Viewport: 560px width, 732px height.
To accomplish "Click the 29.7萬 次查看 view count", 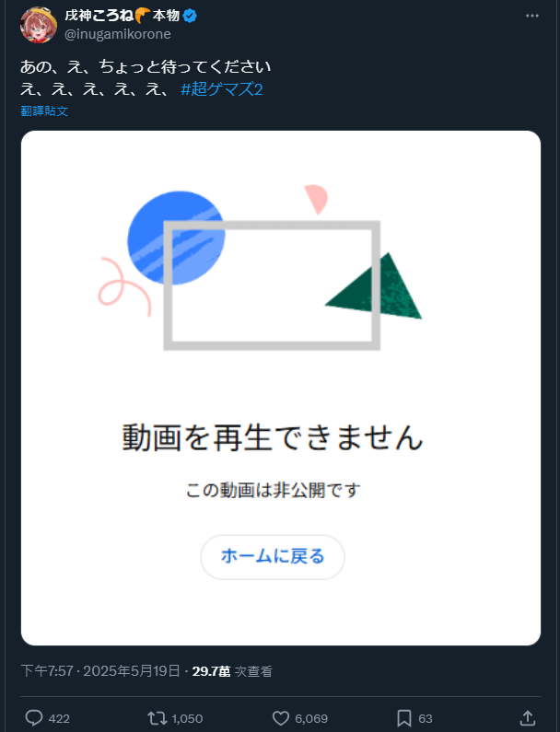I will click(232, 671).
